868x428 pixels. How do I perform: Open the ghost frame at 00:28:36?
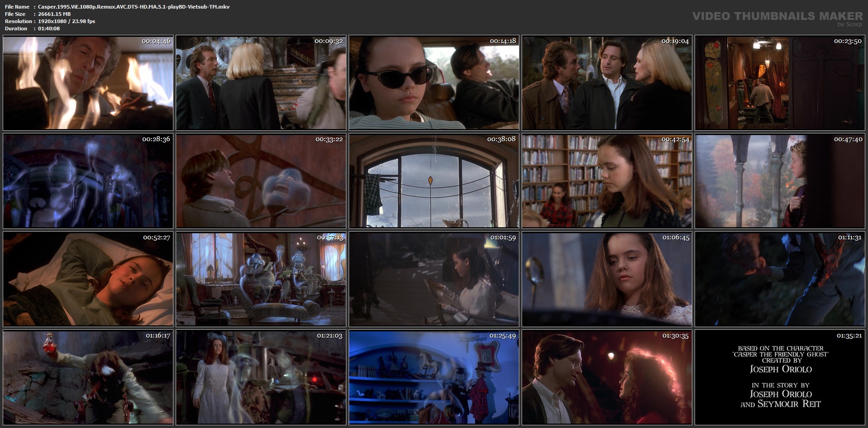click(88, 181)
